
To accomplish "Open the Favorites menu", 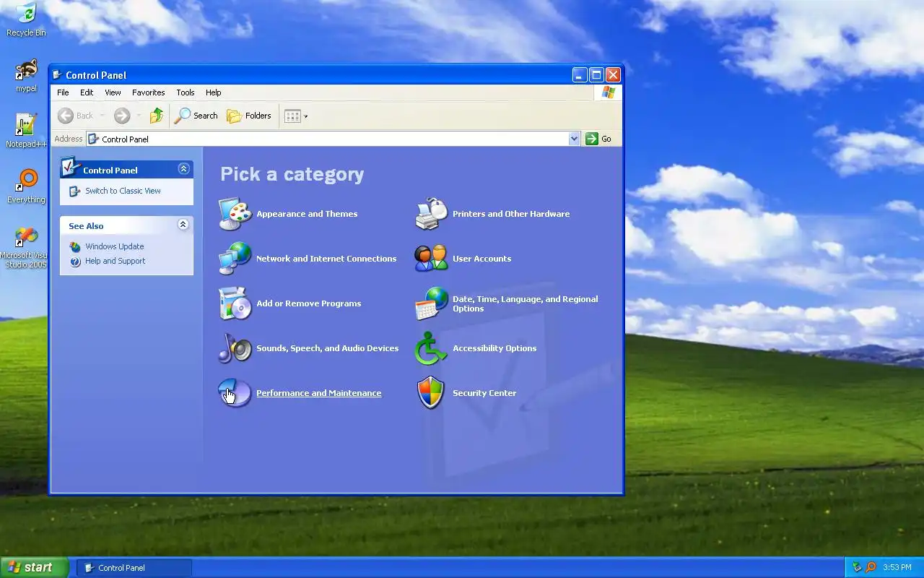I will [148, 92].
